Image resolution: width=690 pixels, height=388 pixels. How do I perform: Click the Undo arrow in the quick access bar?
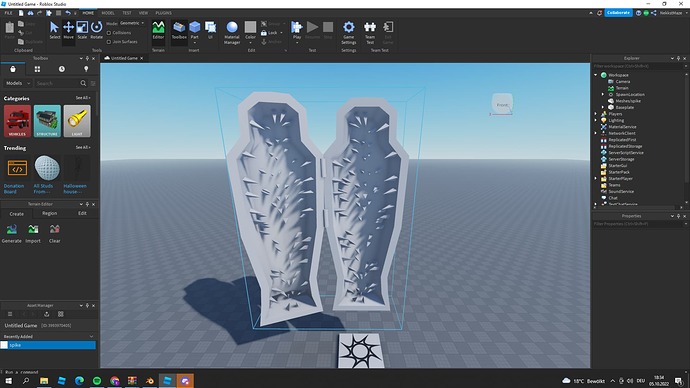68,13
